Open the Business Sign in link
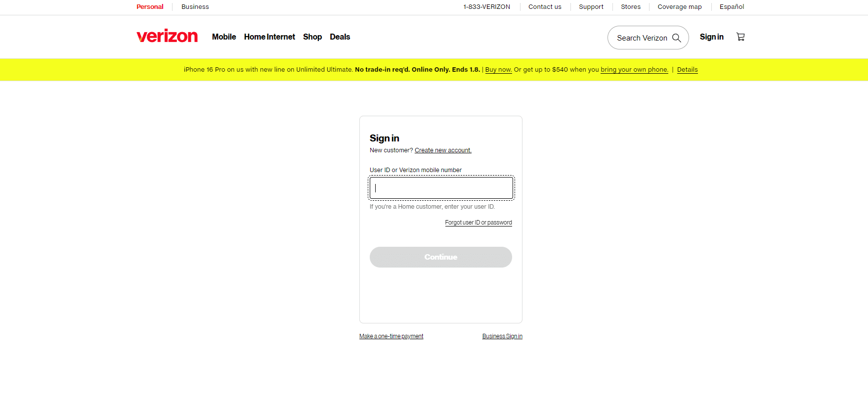The width and height of the screenshot is (868, 405). [502, 336]
